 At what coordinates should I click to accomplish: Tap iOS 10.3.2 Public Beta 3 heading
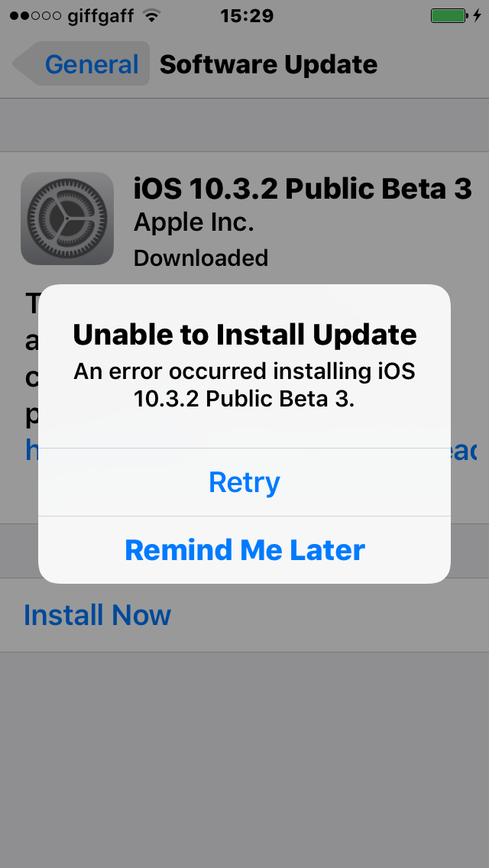(303, 189)
